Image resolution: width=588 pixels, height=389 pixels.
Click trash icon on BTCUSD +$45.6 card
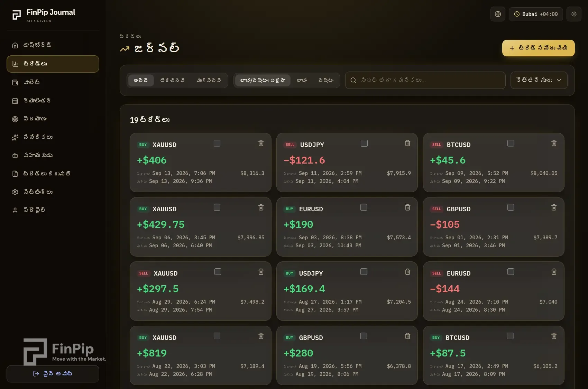pyautogui.click(x=554, y=143)
